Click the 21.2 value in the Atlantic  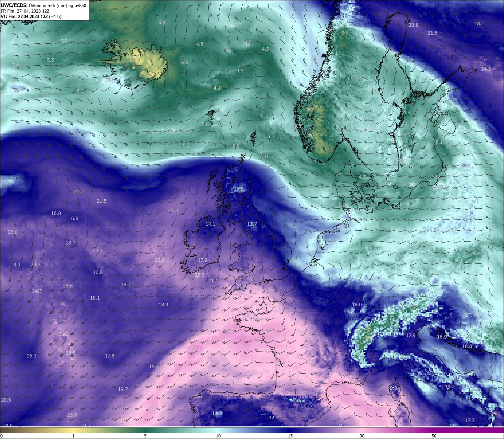pyautogui.click(x=79, y=192)
